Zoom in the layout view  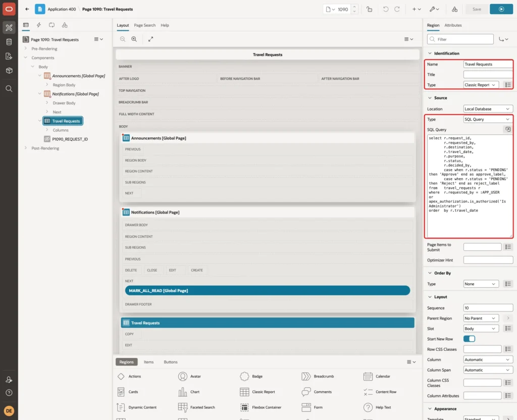(134, 39)
